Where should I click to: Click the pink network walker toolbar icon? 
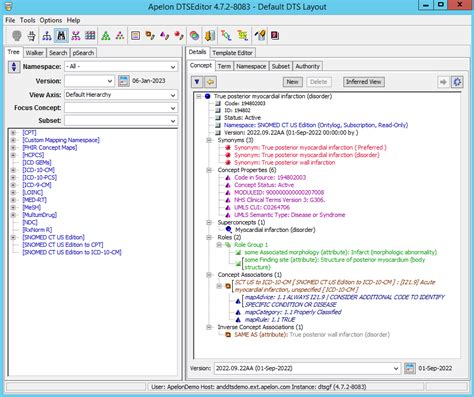point(76,35)
